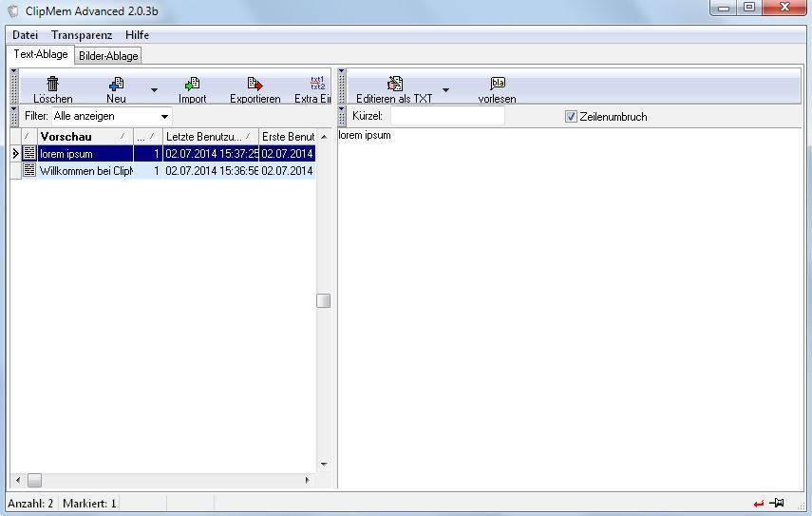Open the Transparenz menu
Viewport: 812px width, 516px height.
pos(82,35)
